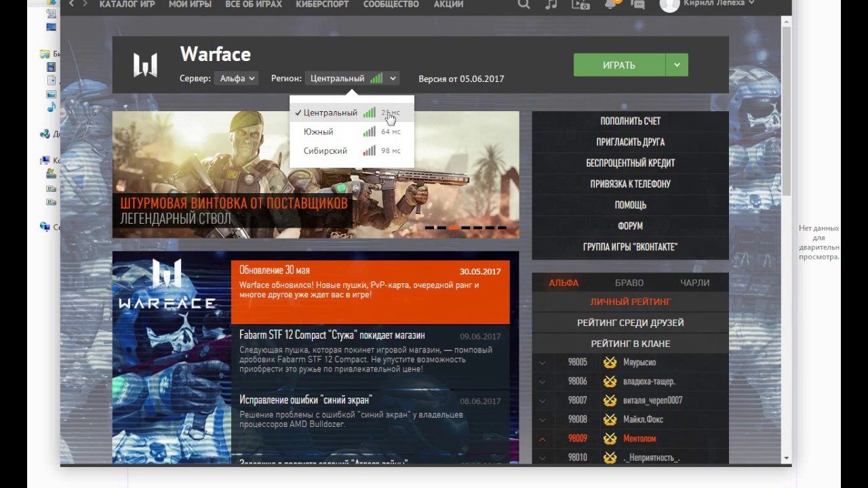Expand rating row 98008
868x488 pixels.
pos(542,420)
